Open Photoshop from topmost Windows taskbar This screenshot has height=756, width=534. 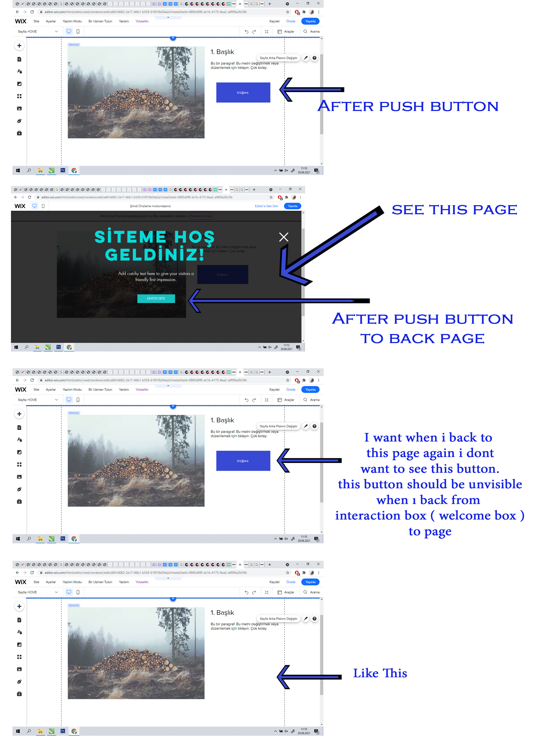pyautogui.click(x=62, y=170)
